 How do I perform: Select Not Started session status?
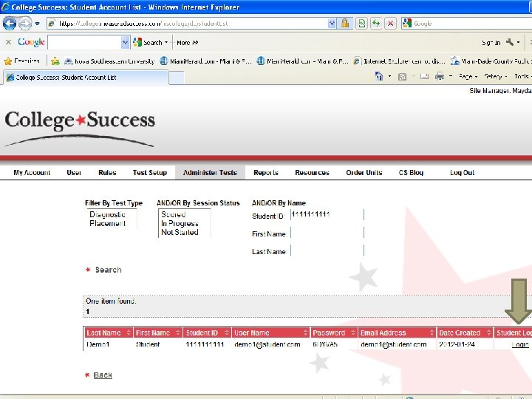tap(180, 233)
